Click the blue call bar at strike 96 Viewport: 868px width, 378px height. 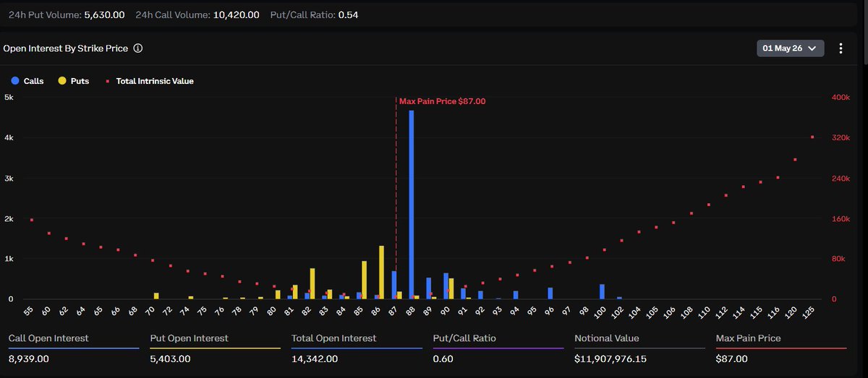(x=550, y=293)
